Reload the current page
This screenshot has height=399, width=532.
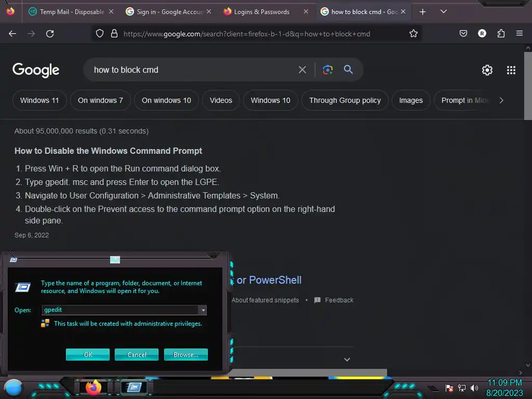pos(50,34)
